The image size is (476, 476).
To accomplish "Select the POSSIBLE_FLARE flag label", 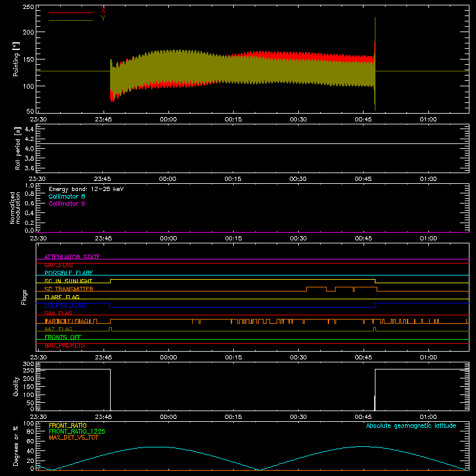I will (68, 273).
